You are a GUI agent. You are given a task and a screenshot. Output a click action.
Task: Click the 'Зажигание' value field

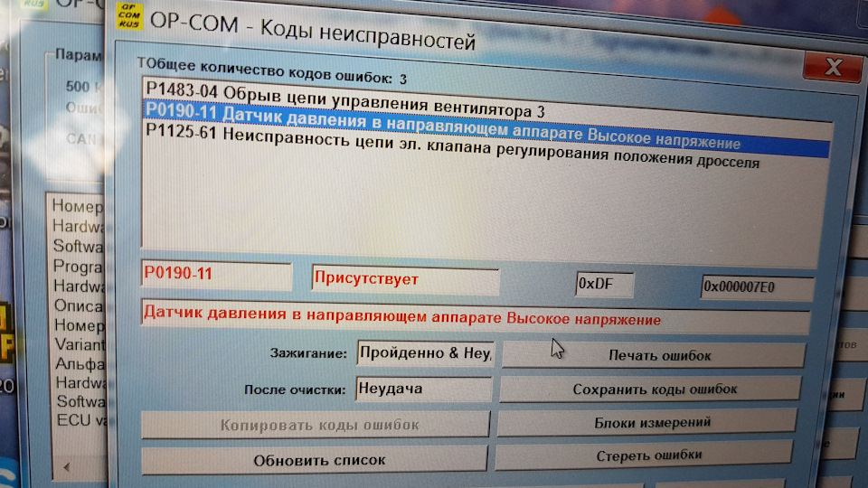pyautogui.click(x=425, y=352)
